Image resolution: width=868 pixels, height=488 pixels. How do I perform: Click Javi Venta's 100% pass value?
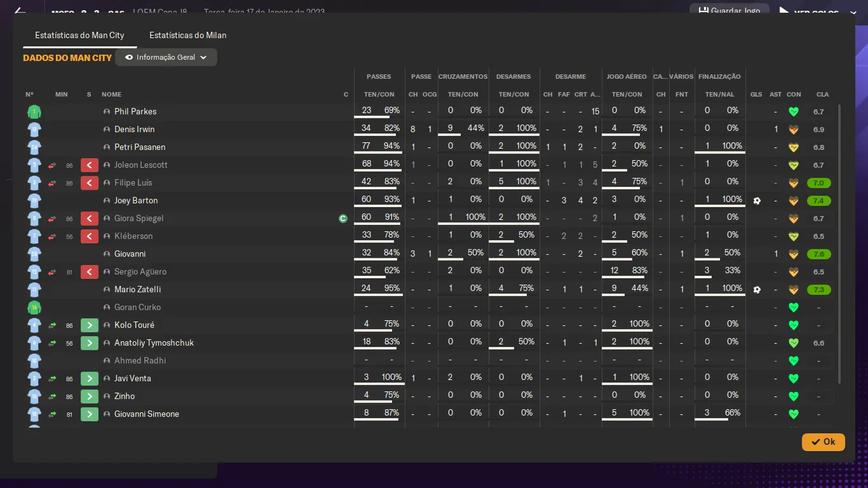(391, 377)
